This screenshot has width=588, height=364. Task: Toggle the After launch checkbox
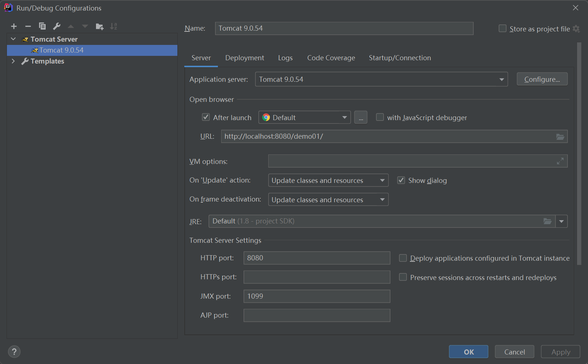pyautogui.click(x=206, y=117)
